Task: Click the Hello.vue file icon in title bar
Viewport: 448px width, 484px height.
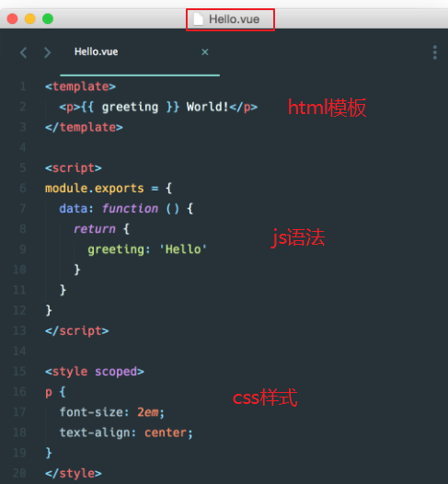Action: (199, 19)
